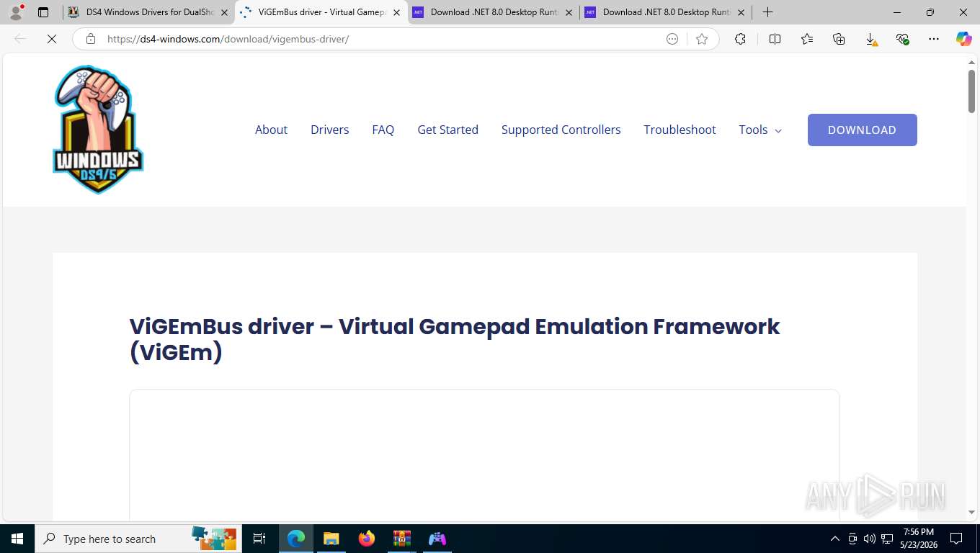Go to the FAQ page
Screen dimensions: 980x553
[383, 130]
